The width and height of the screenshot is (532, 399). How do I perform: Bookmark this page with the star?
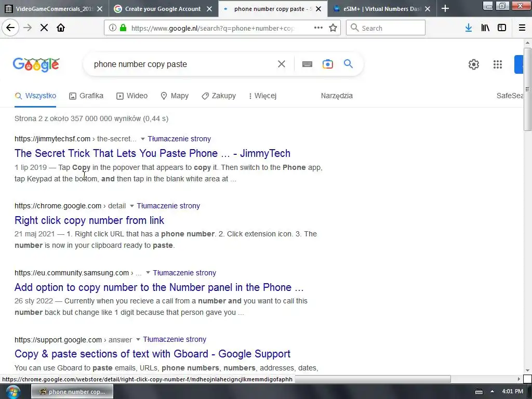[x=333, y=28]
